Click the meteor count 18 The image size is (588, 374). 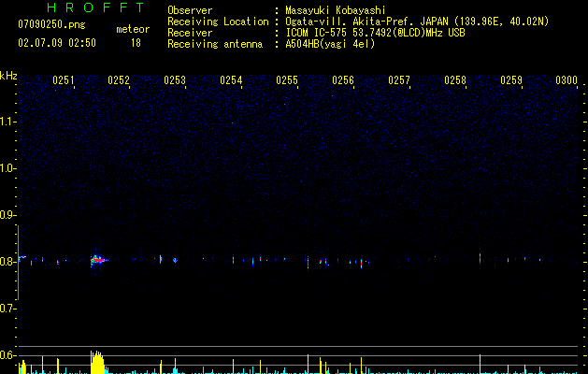[x=136, y=43]
